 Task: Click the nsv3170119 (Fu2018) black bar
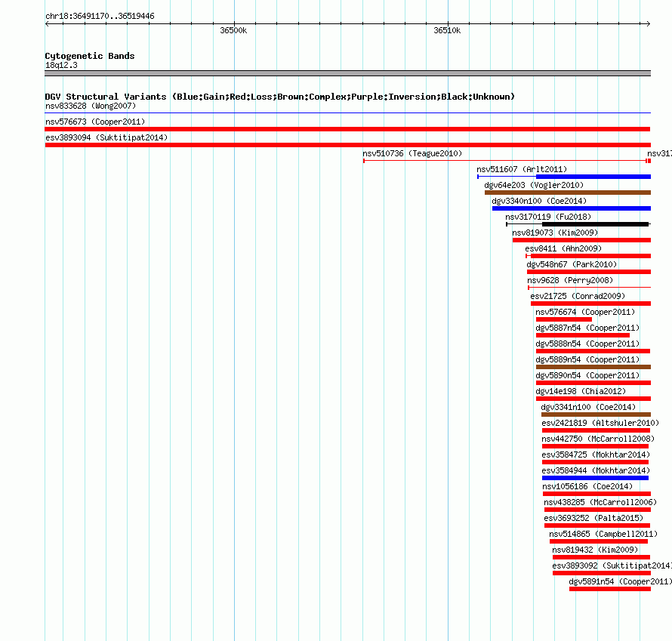click(x=595, y=224)
